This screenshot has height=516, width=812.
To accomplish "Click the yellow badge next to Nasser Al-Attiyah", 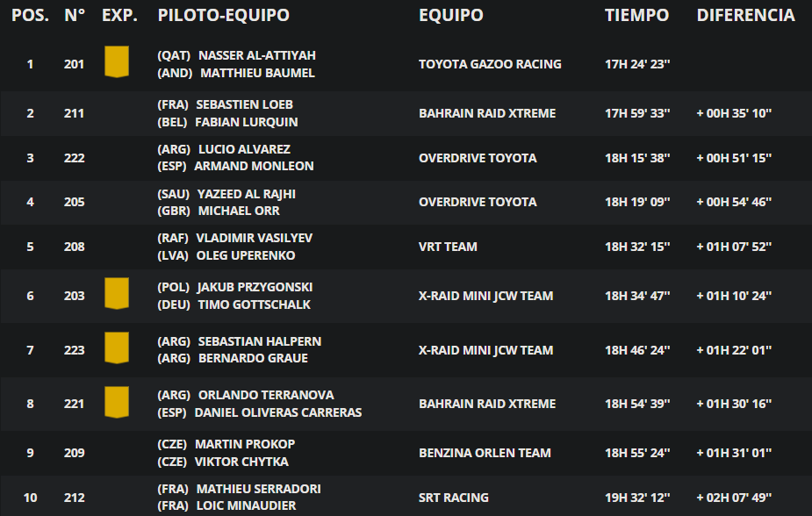I will click(117, 62).
